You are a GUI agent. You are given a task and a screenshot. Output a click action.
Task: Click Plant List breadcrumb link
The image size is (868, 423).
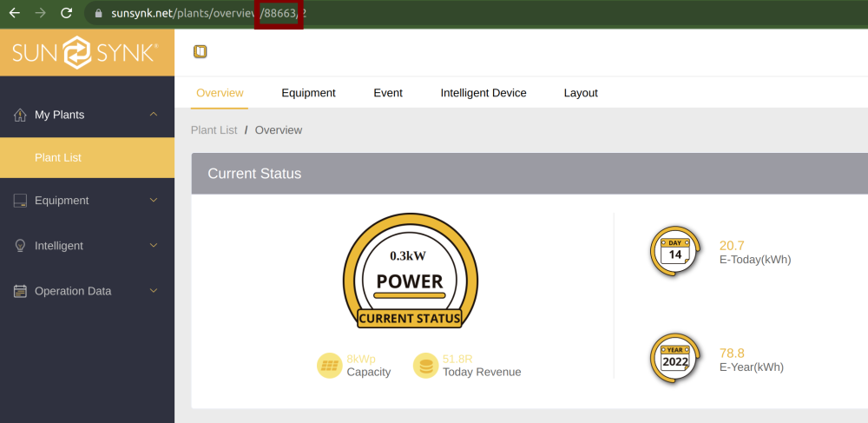214,130
